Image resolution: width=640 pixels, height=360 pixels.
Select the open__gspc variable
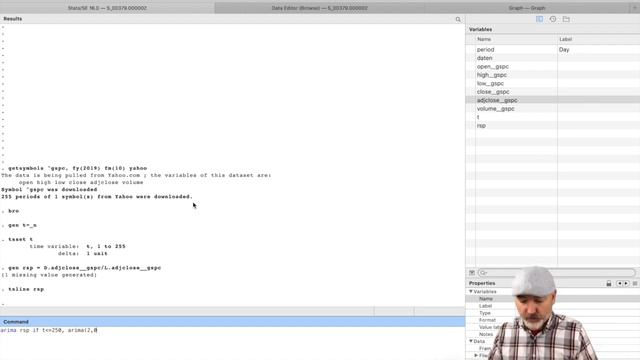click(x=493, y=67)
